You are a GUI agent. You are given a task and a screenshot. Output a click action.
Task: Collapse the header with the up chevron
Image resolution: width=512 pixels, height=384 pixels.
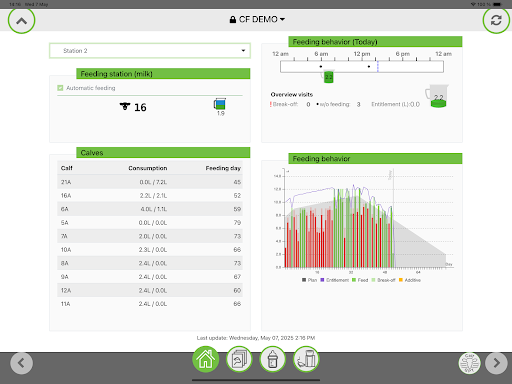pos(22,21)
